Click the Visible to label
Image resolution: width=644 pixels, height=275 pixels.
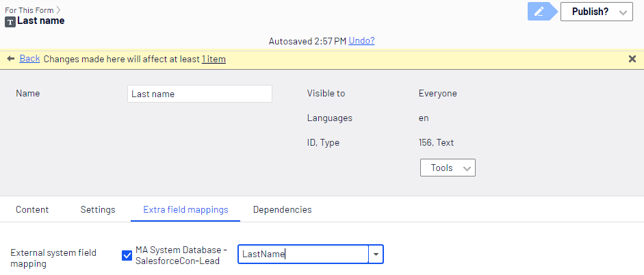[x=326, y=94]
